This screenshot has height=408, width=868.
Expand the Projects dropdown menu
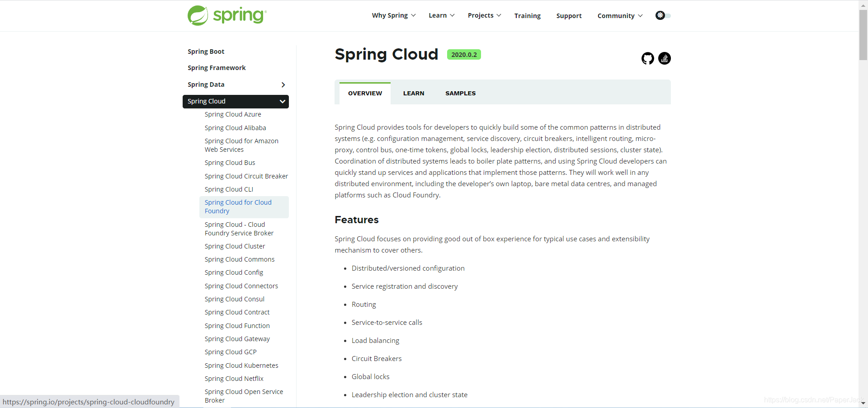[x=484, y=15]
